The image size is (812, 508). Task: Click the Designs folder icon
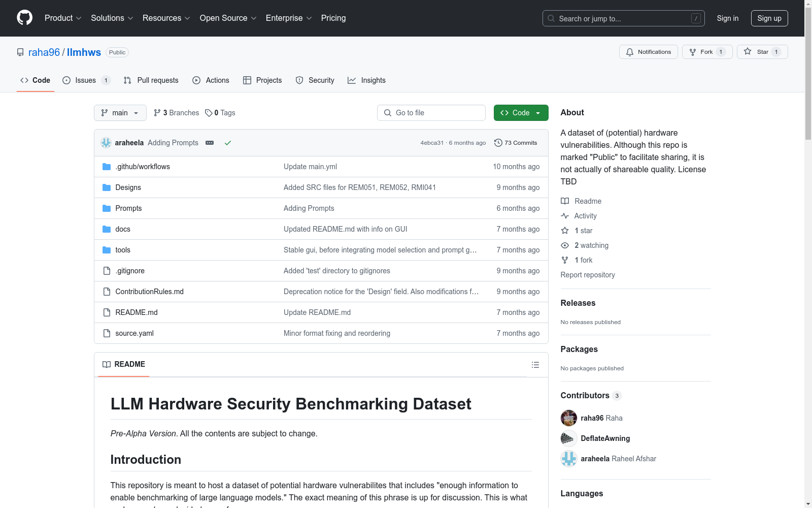pyautogui.click(x=107, y=187)
